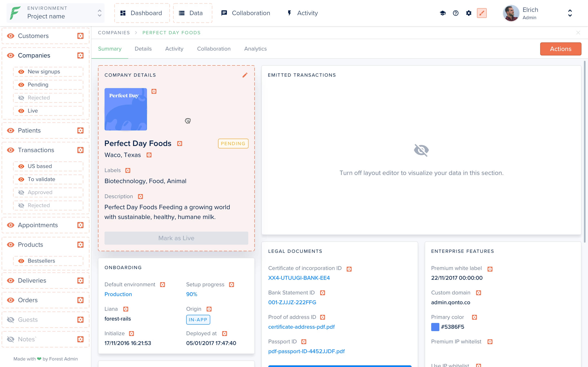
Task: Open the graduation cap tutorials icon
Action: (442, 13)
